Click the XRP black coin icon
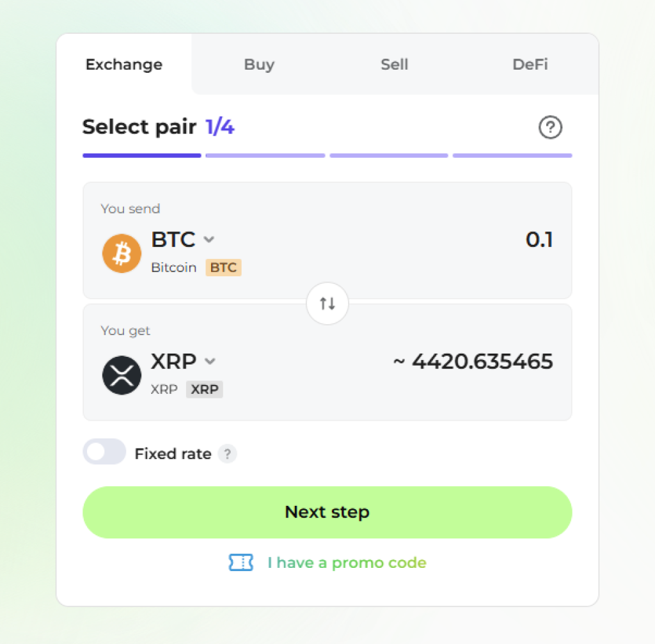Screen dimensions: 655x644 pos(122,375)
